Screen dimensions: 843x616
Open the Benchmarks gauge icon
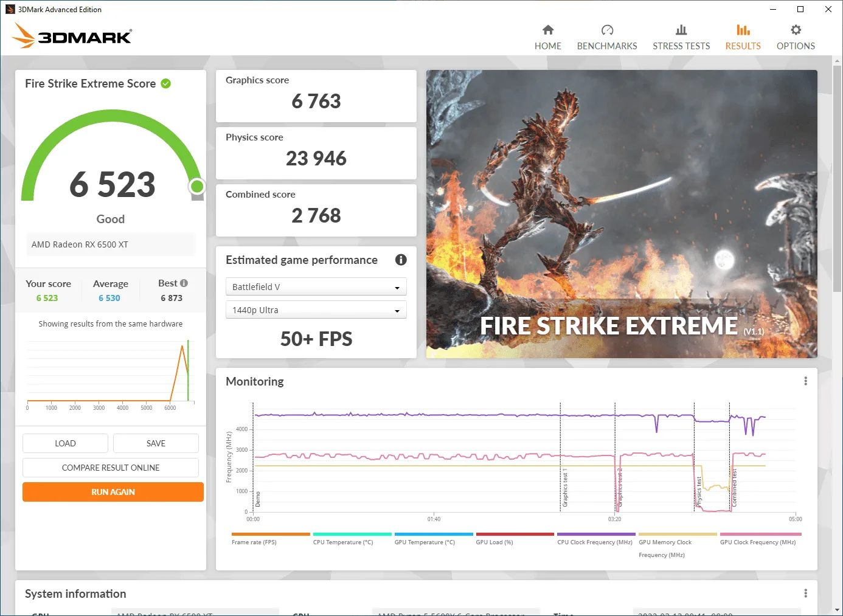click(x=607, y=30)
